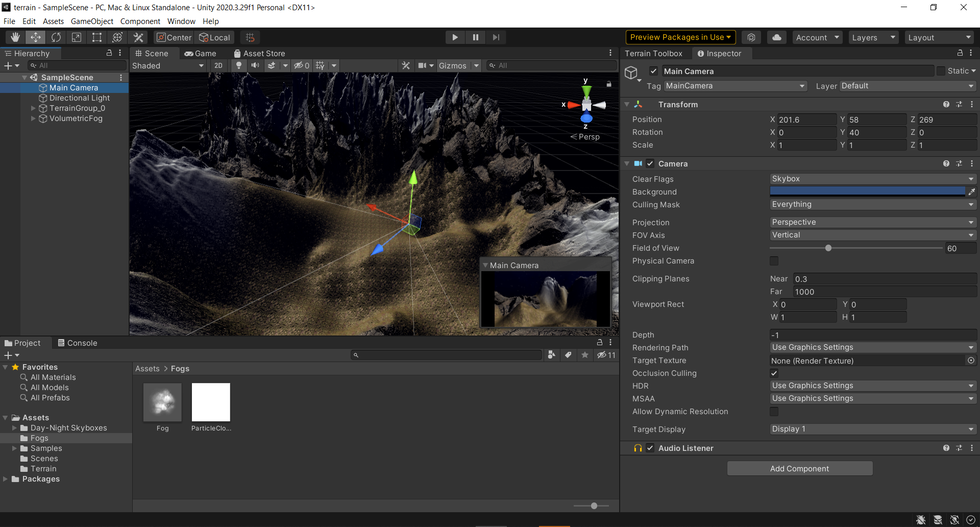Image resolution: width=980 pixels, height=527 pixels.
Task: Open Camera component preset settings
Action: 959,163
